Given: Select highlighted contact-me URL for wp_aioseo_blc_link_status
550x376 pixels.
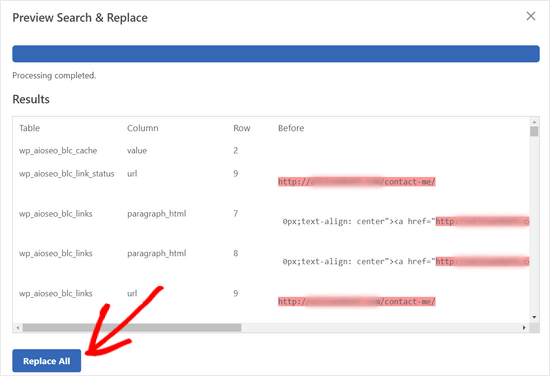Looking at the screenshot, I should pyautogui.click(x=357, y=182).
